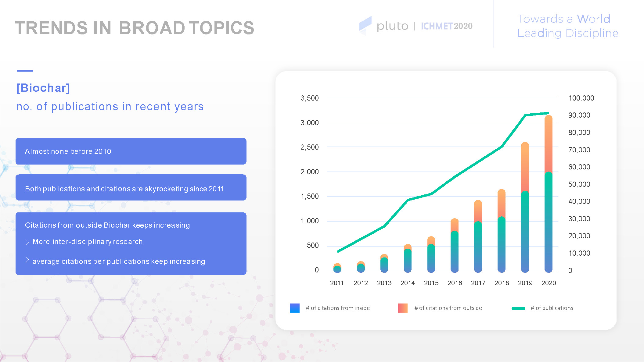The width and height of the screenshot is (644, 362).
Task: Click the 2011 x-axis year label
Action: tap(337, 283)
